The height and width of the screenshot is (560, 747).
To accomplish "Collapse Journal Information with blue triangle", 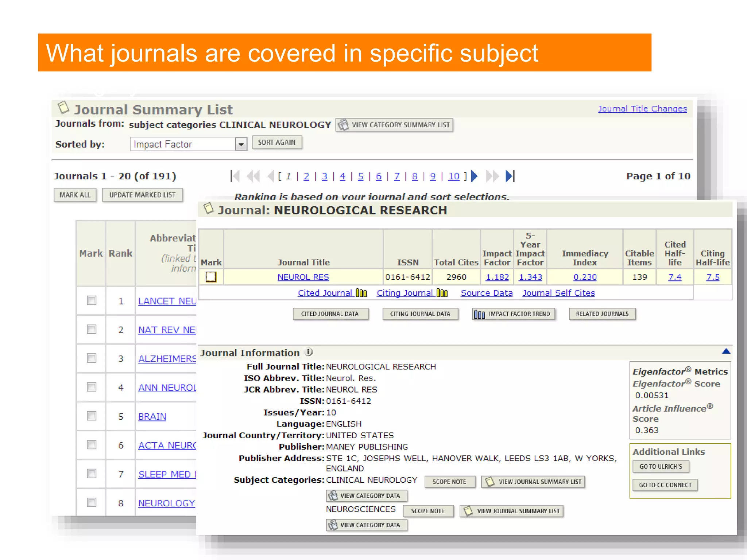I will [x=726, y=351].
